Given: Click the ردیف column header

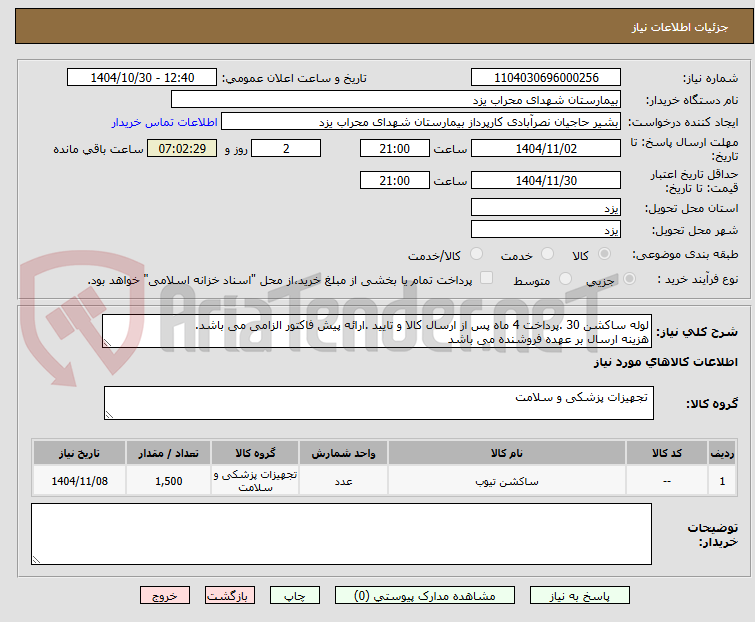Looking at the screenshot, I should tap(722, 453).
